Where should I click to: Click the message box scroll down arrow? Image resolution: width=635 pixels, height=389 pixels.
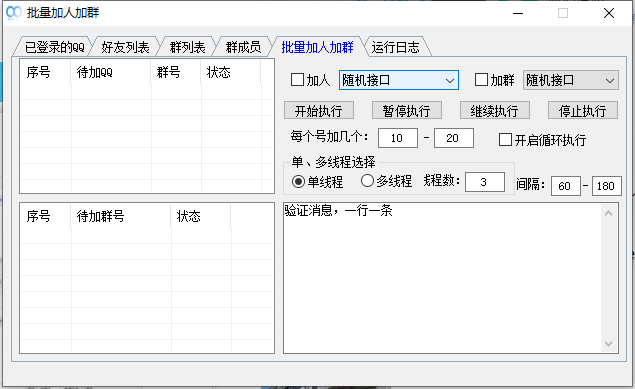tap(608, 344)
